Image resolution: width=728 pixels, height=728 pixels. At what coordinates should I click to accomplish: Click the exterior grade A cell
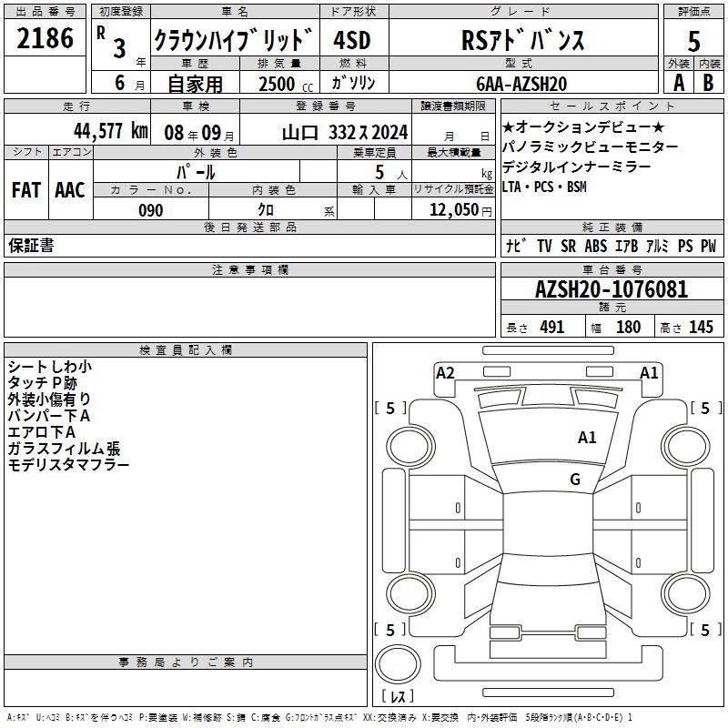(678, 82)
